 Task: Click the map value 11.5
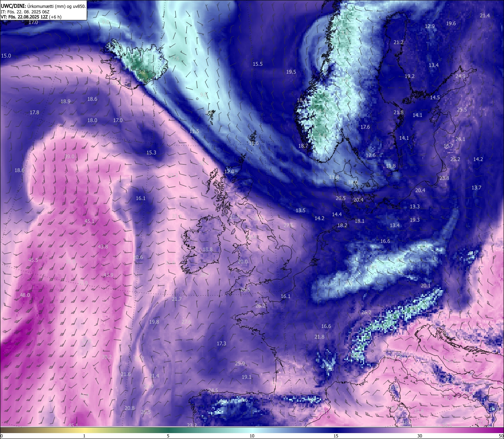(194, 132)
